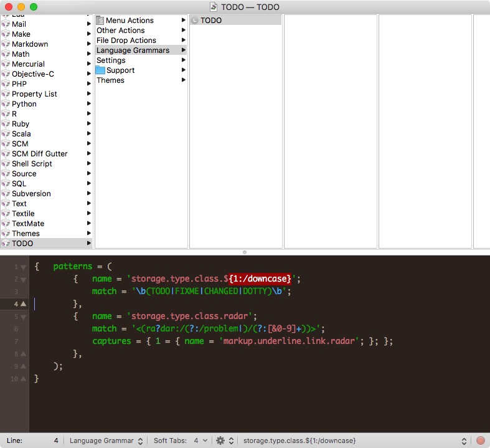Click fold marker on line 8

coord(24,353)
